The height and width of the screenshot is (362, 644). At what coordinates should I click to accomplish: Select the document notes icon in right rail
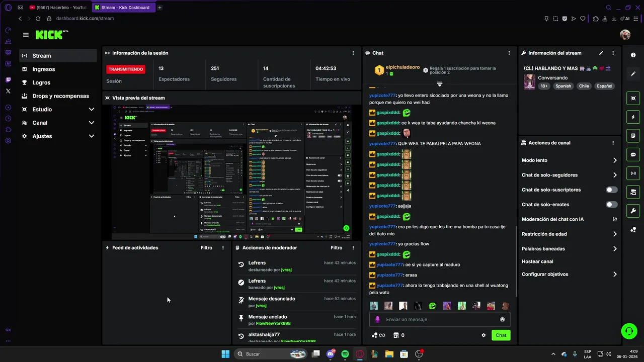click(633, 136)
